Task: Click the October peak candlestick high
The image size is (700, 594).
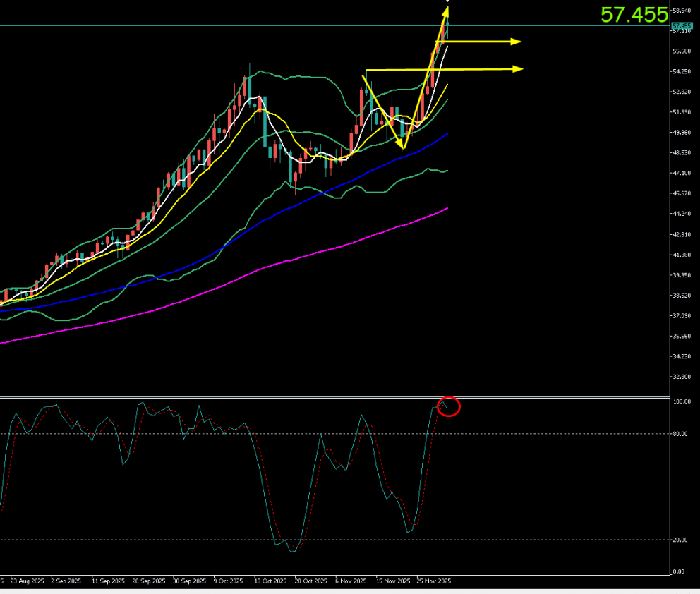Action: 249,66
